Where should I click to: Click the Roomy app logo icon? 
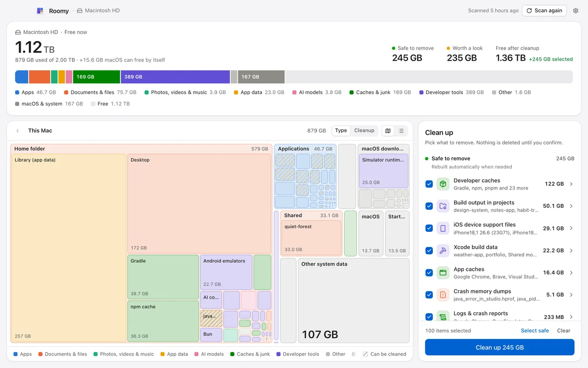[x=40, y=11]
